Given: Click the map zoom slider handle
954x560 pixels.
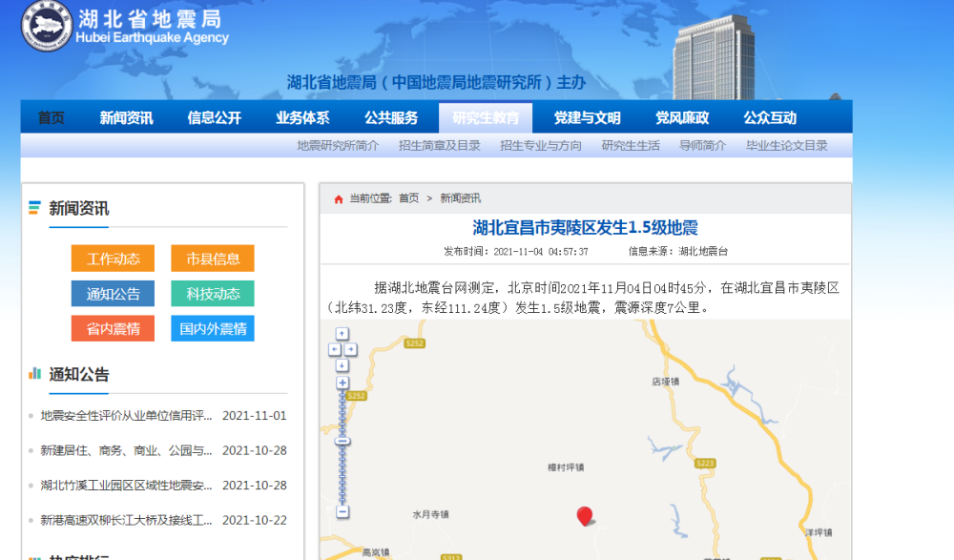Looking at the screenshot, I should tap(342, 441).
